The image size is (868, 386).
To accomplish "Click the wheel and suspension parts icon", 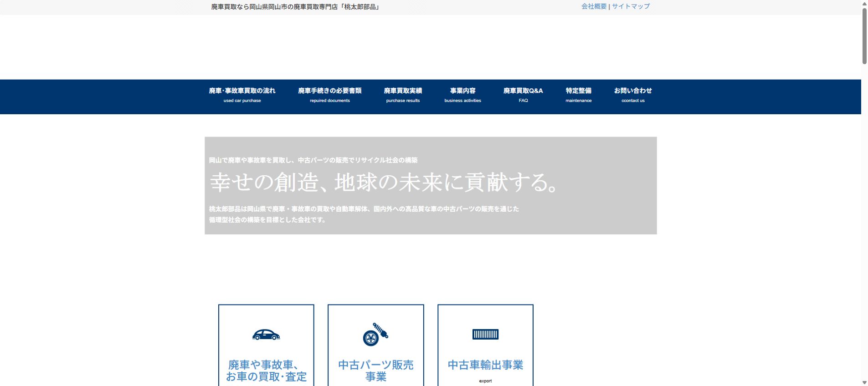I will coord(375,335).
